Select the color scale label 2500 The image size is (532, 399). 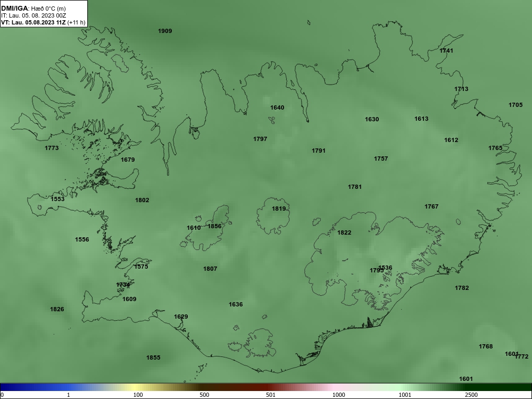[471, 395]
